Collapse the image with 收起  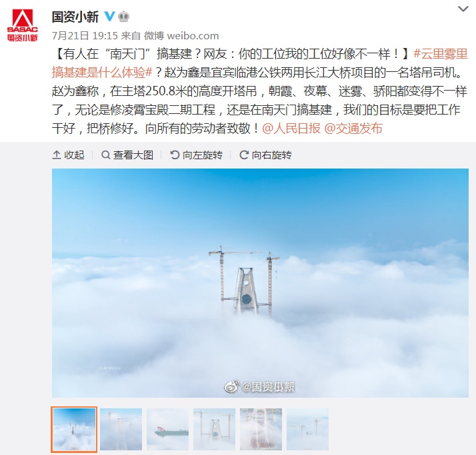coord(68,155)
